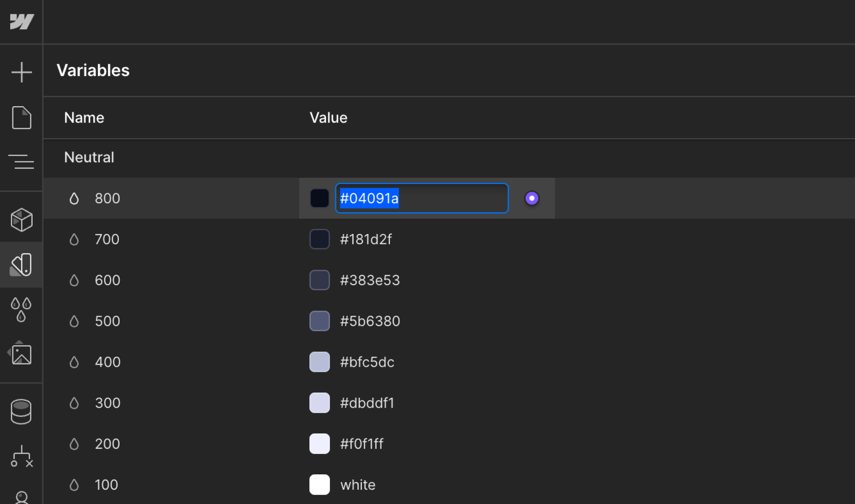Viewport: 855px width, 504px height.
Task: Click the Name column header
Action: (84, 118)
